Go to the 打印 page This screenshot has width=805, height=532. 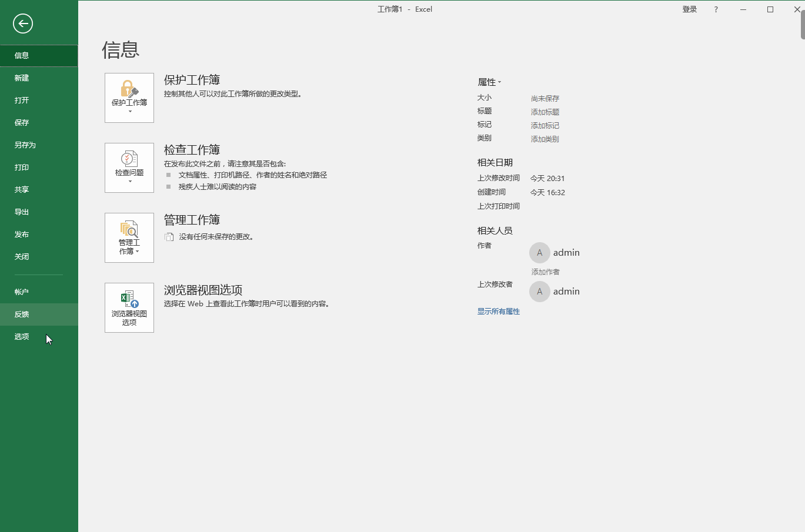39,167
